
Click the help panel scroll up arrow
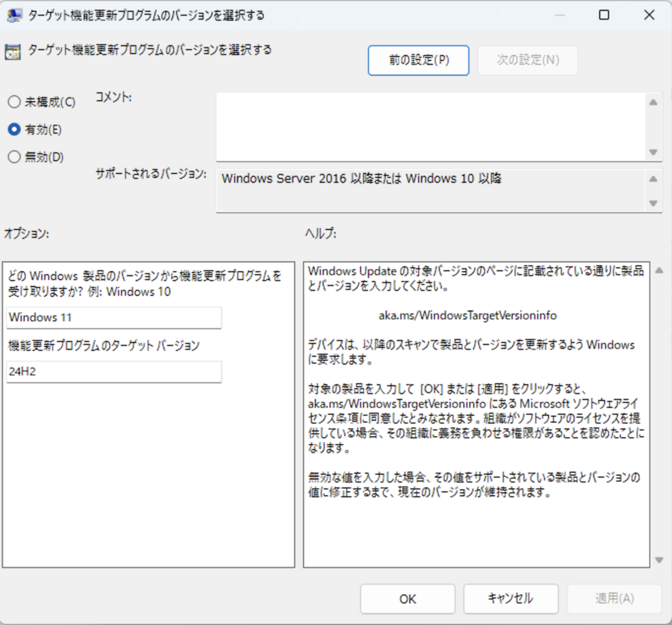[x=659, y=271]
